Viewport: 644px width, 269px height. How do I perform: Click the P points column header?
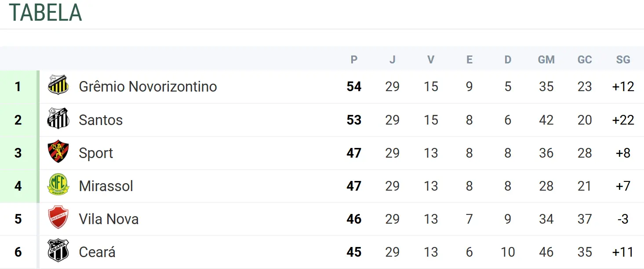pos(354,60)
